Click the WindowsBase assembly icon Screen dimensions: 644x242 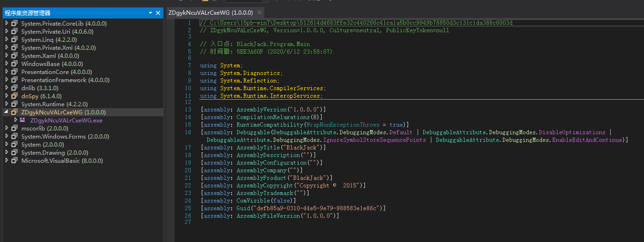point(14,64)
